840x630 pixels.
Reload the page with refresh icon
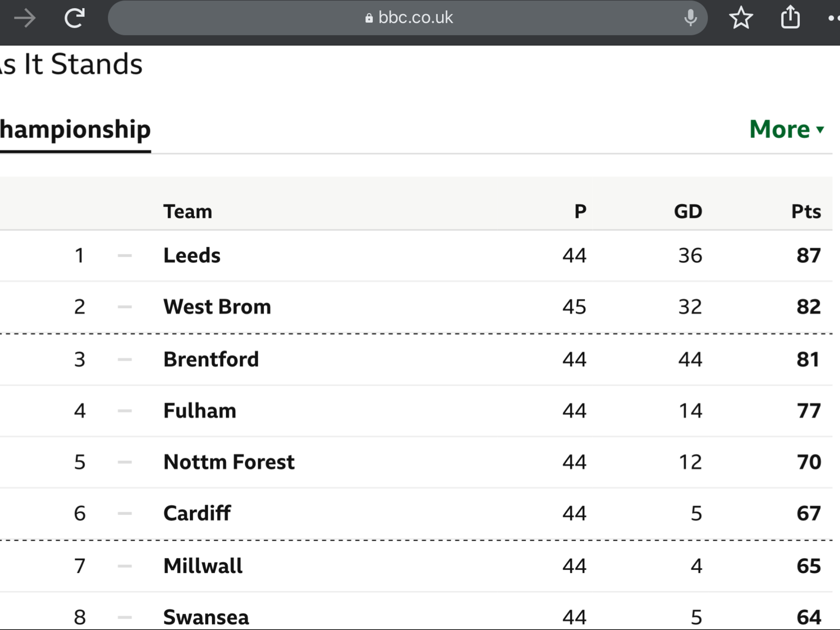click(x=75, y=18)
